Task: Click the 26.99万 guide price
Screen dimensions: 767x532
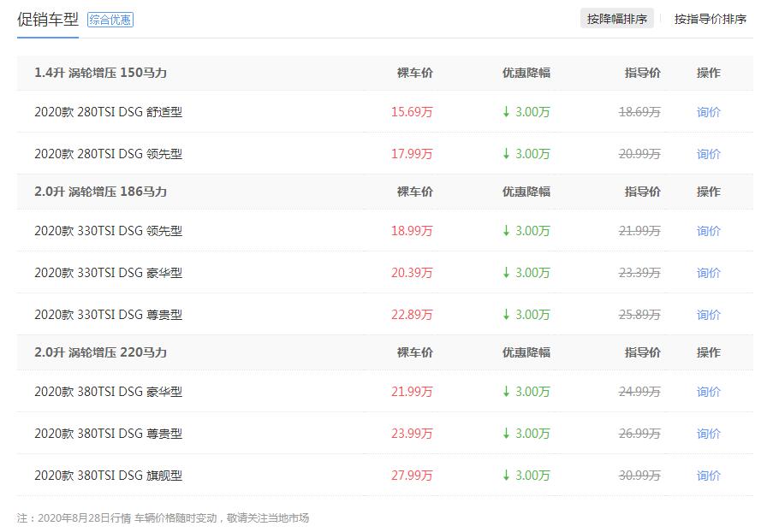Action: click(639, 434)
